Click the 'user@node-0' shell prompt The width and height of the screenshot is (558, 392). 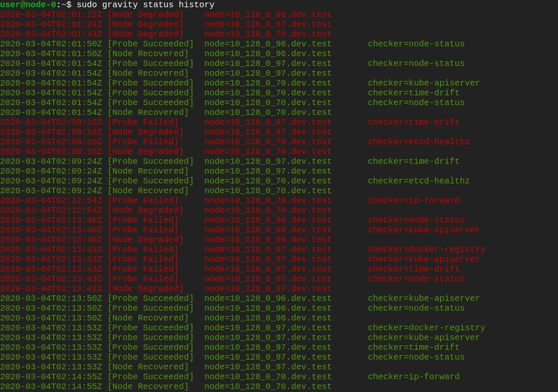tap(28, 5)
